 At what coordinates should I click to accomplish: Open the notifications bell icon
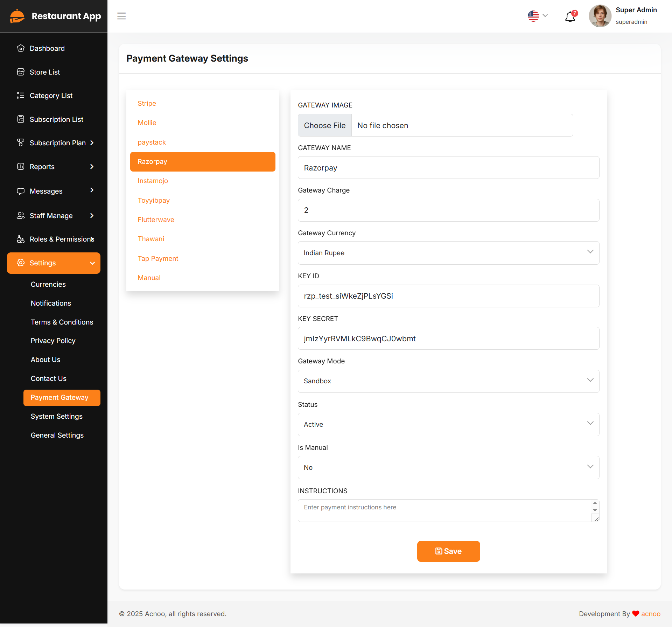[570, 16]
